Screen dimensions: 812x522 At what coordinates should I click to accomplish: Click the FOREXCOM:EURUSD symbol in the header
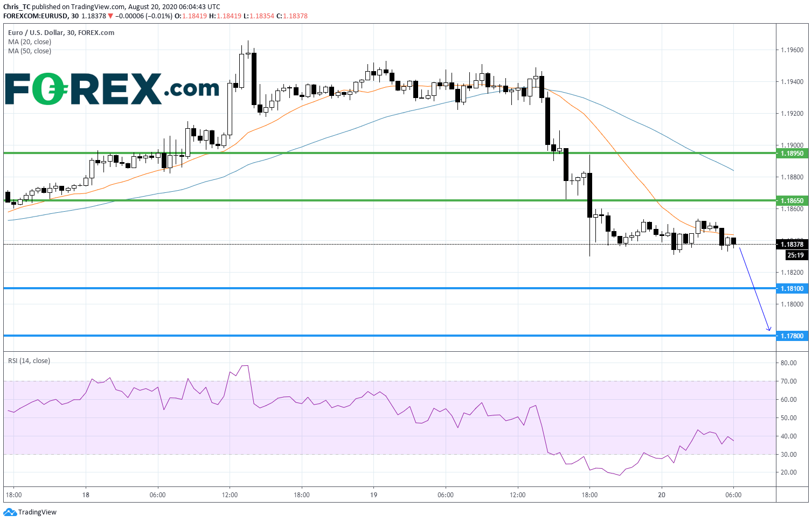36,16
